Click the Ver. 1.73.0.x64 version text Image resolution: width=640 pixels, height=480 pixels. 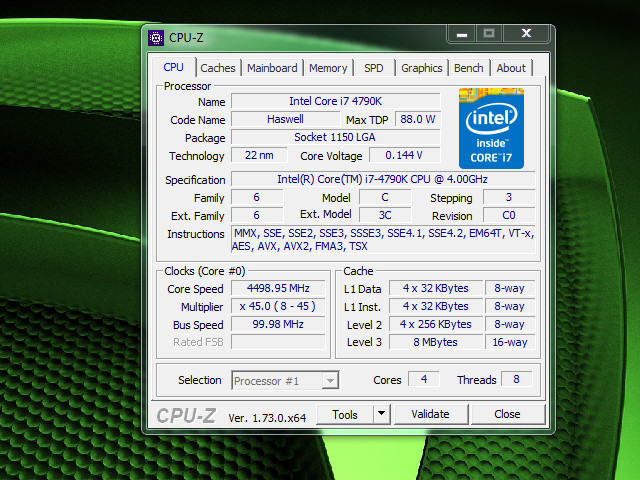[x=267, y=418]
